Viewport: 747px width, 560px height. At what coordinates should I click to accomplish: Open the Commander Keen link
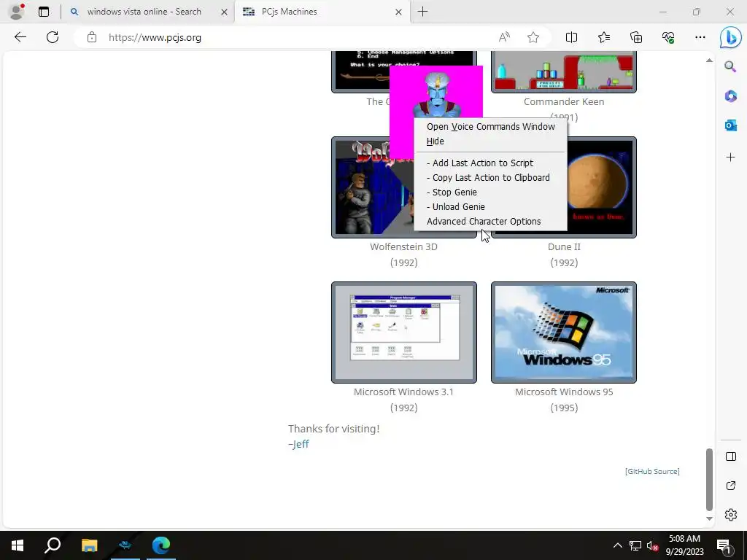point(564,101)
